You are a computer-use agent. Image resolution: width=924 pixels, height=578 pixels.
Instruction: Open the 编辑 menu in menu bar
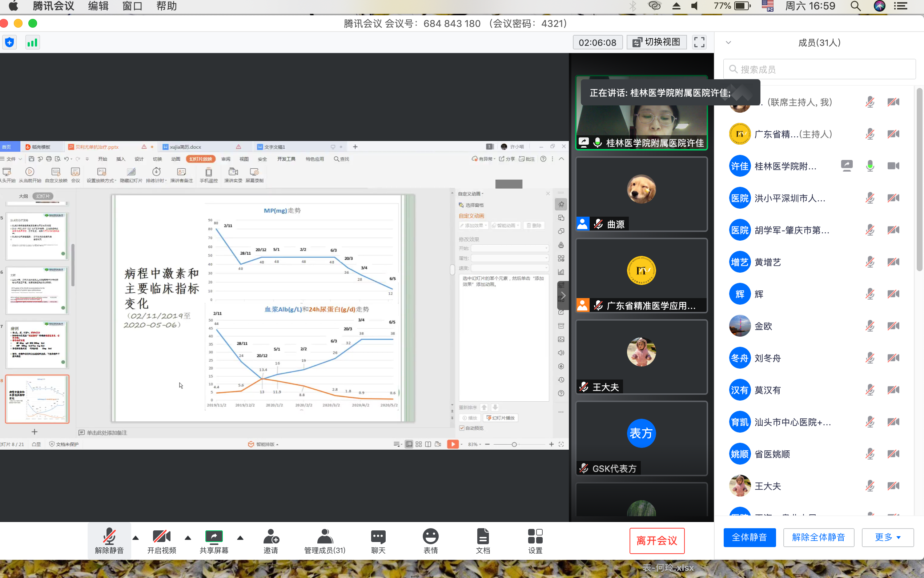(98, 6)
